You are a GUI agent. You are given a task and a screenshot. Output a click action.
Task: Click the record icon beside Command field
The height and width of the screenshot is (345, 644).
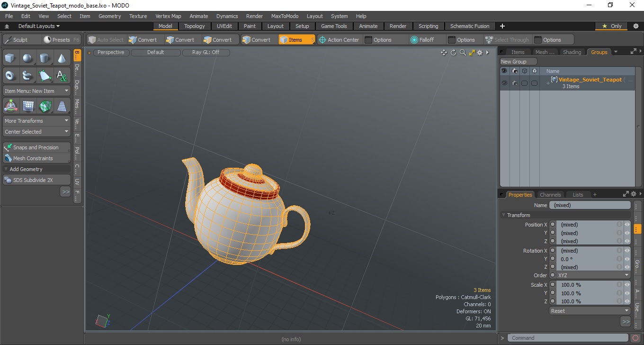635,338
